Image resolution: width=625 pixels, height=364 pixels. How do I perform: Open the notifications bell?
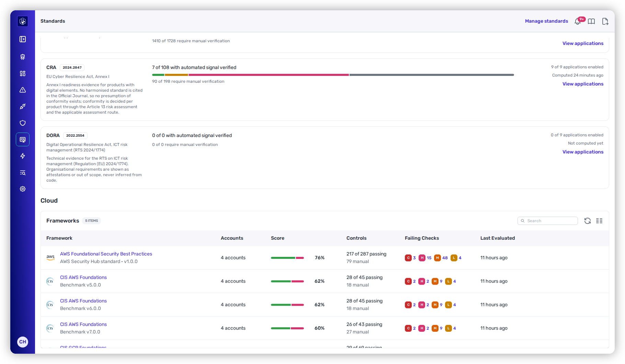pyautogui.click(x=578, y=21)
